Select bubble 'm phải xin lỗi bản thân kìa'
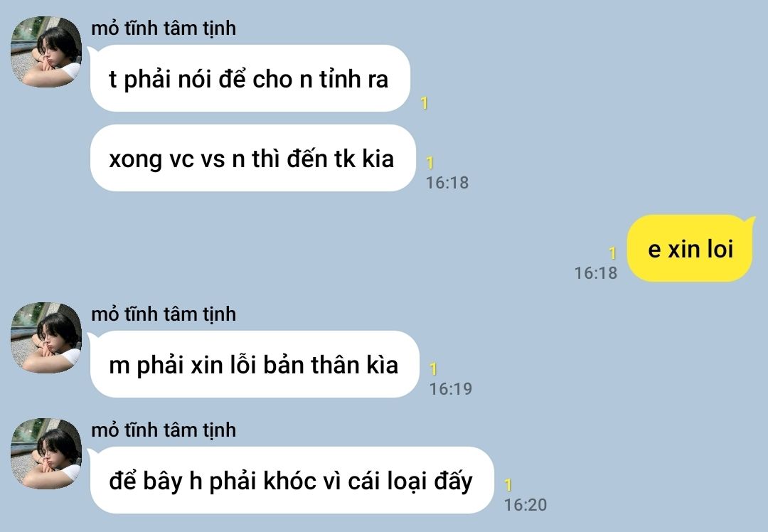 coord(255,364)
